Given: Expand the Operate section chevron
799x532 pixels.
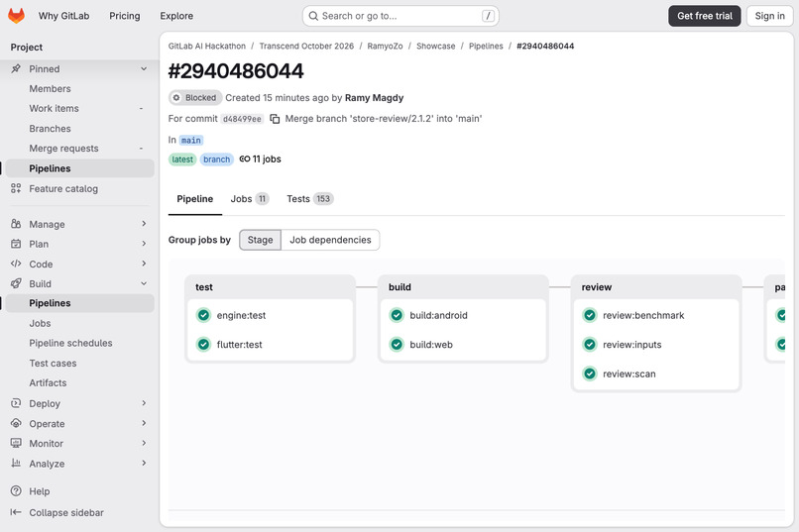Looking at the screenshot, I should [x=144, y=423].
